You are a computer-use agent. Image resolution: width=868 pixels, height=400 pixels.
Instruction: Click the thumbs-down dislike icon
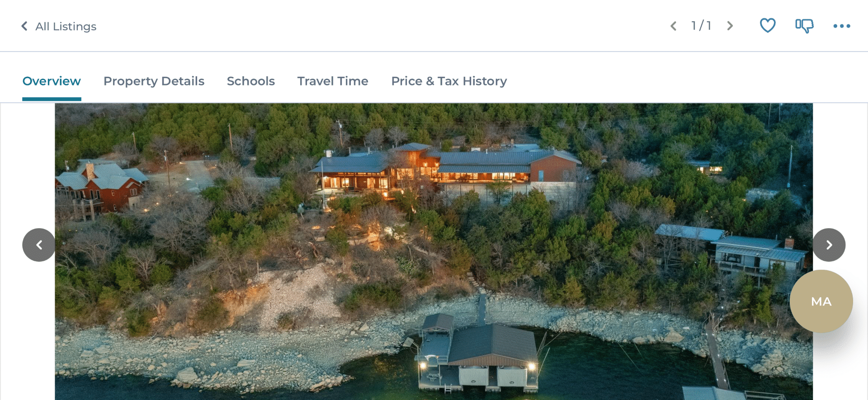(804, 26)
